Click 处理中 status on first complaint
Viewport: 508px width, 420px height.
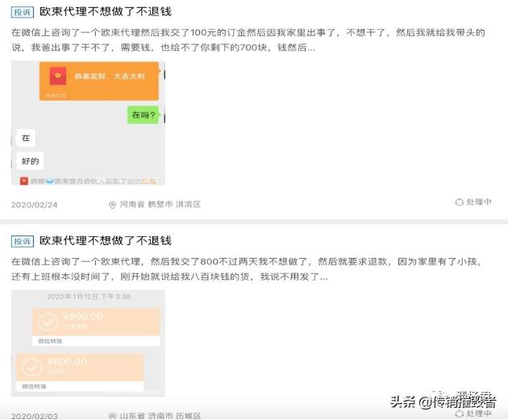point(479,202)
